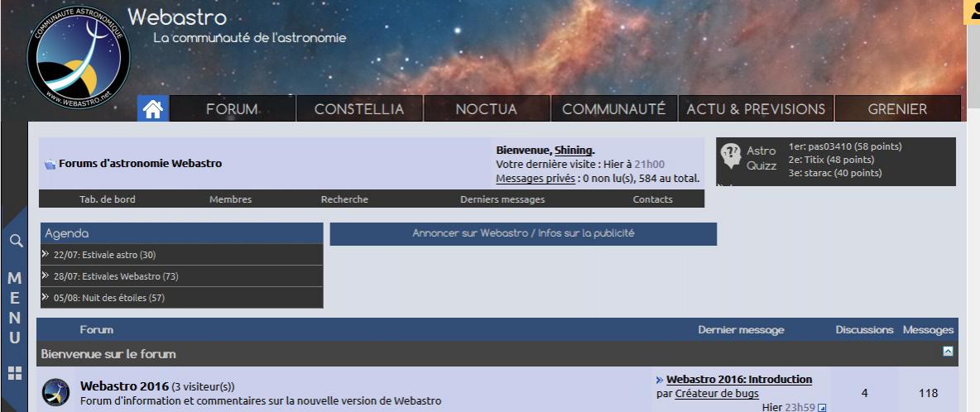Click Annoncer sur Webastro advertising banner

point(523,233)
